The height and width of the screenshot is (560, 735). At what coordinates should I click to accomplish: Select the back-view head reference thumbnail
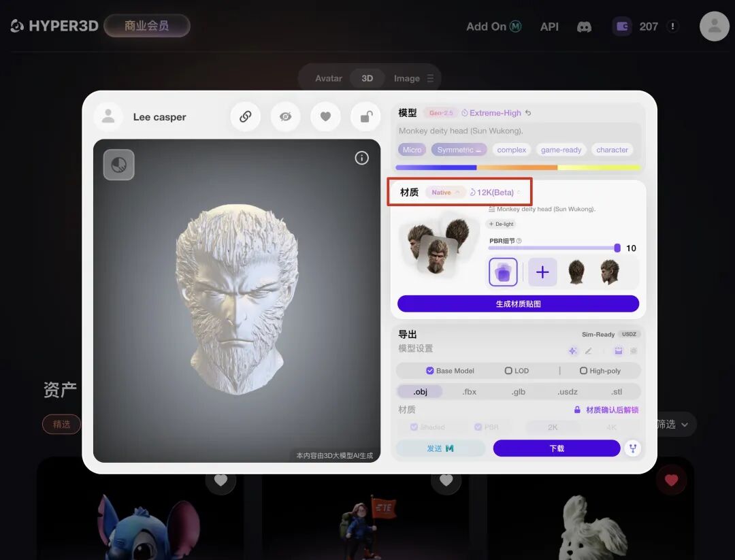(x=576, y=271)
